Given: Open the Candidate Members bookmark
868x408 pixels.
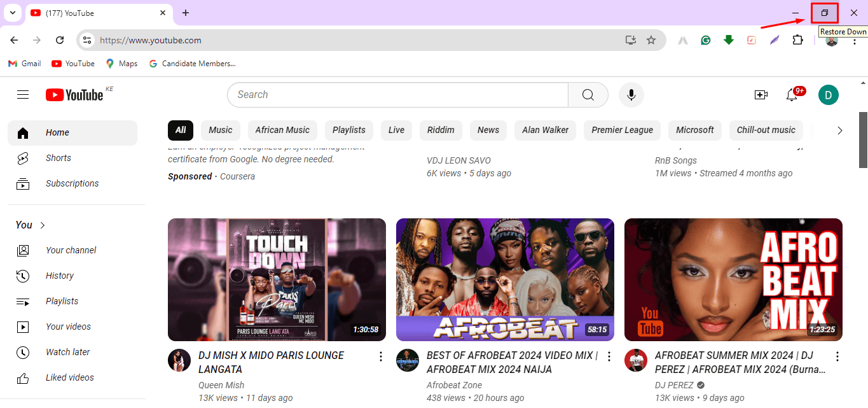Looking at the screenshot, I should (192, 64).
